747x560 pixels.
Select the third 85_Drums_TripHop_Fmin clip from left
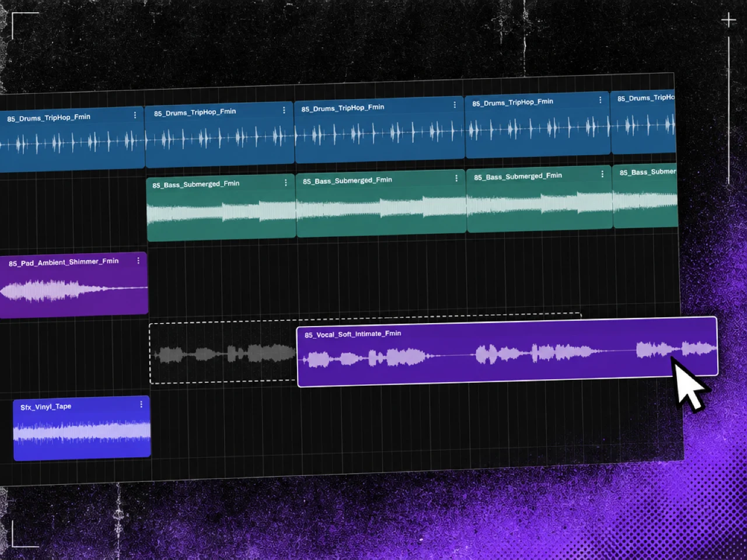click(x=379, y=129)
